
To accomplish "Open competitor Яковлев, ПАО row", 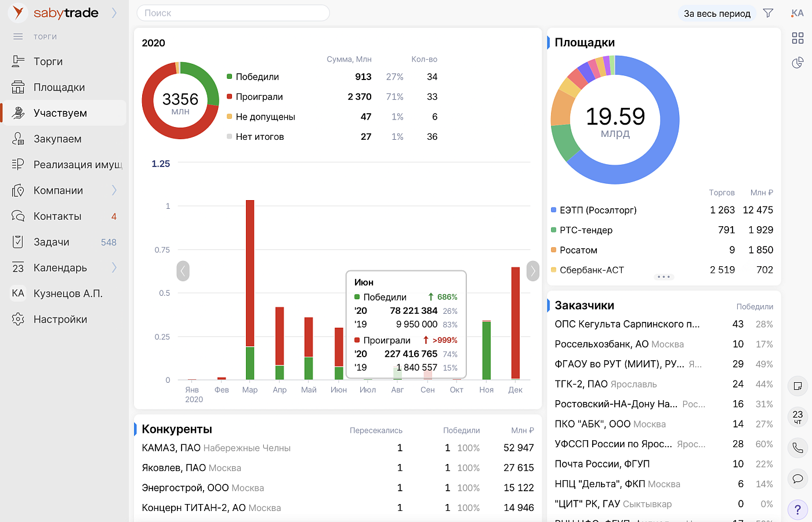I will pyautogui.click(x=338, y=468).
